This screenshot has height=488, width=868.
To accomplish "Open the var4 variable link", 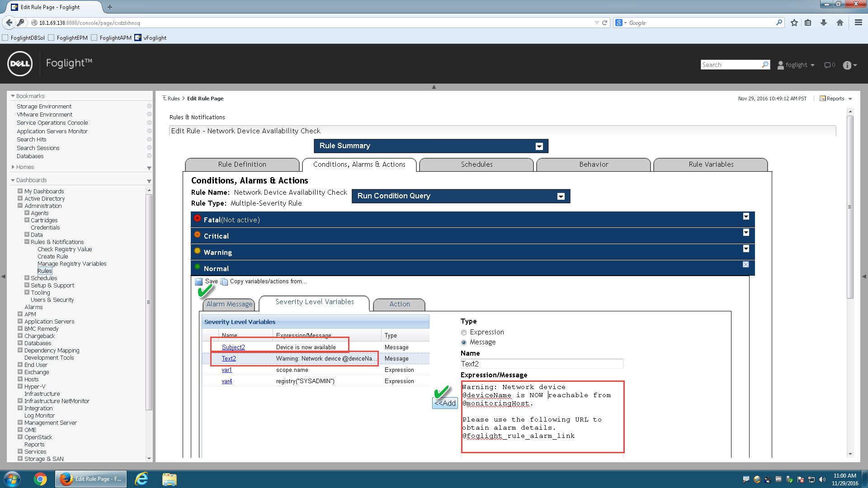I will coord(227,381).
